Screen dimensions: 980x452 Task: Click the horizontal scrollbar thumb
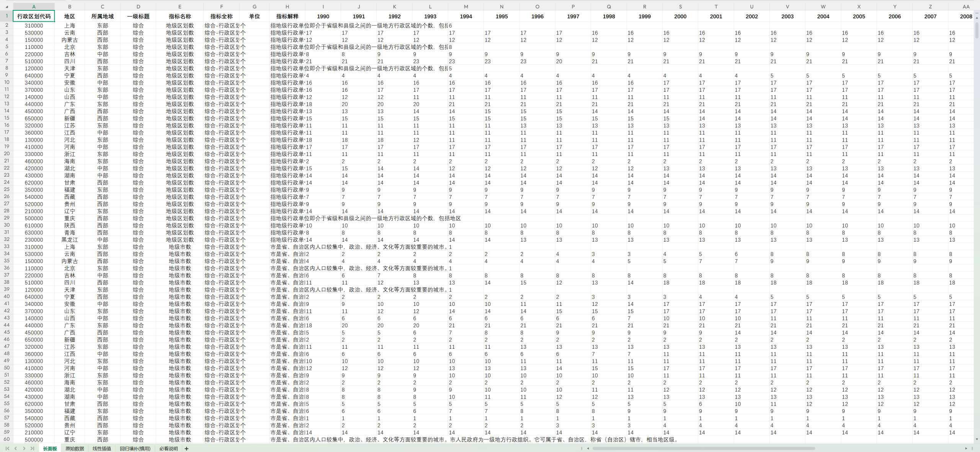tap(704, 448)
